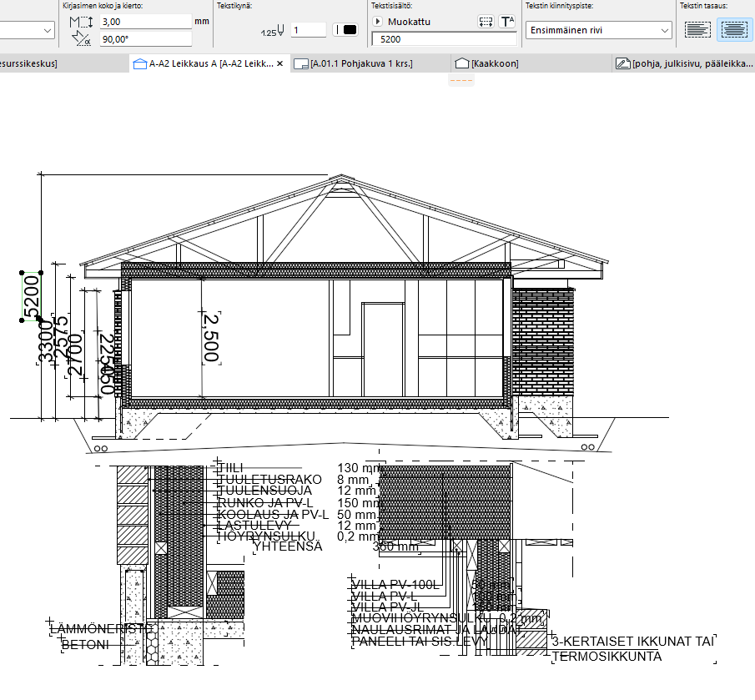Click the floor plan icon on A.01.1 tab
The image size is (755, 700).
(302, 63)
